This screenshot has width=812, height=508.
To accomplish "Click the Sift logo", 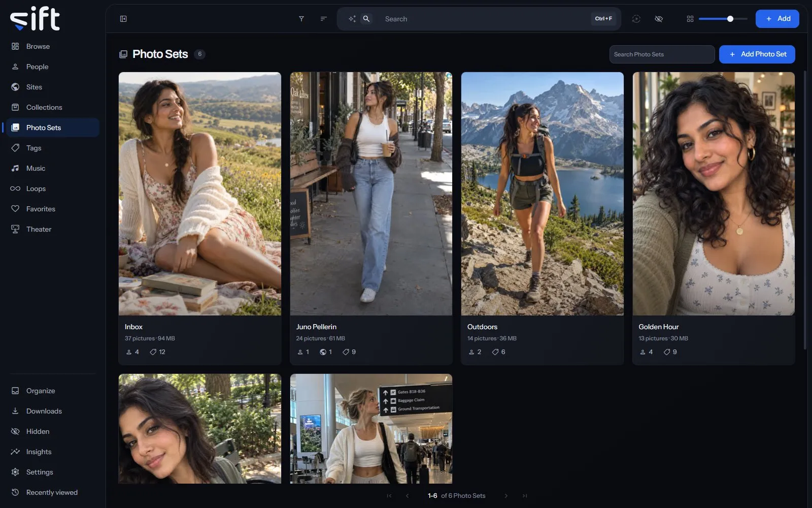I will (35, 19).
